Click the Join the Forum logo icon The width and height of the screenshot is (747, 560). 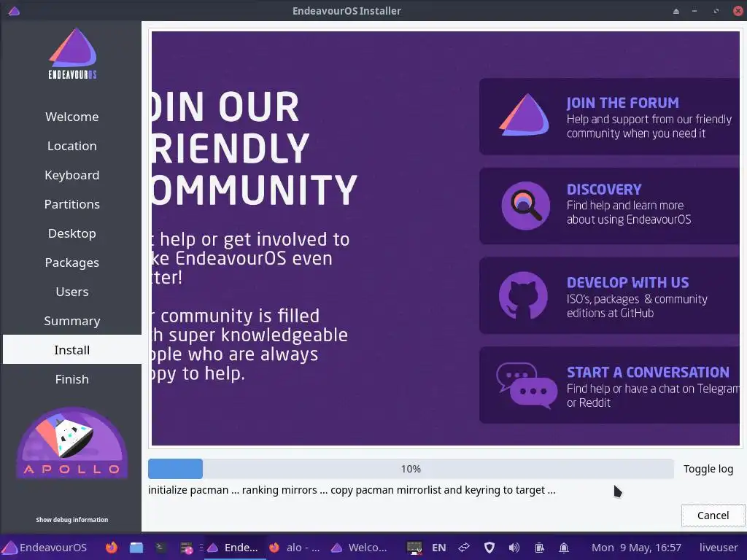click(524, 114)
